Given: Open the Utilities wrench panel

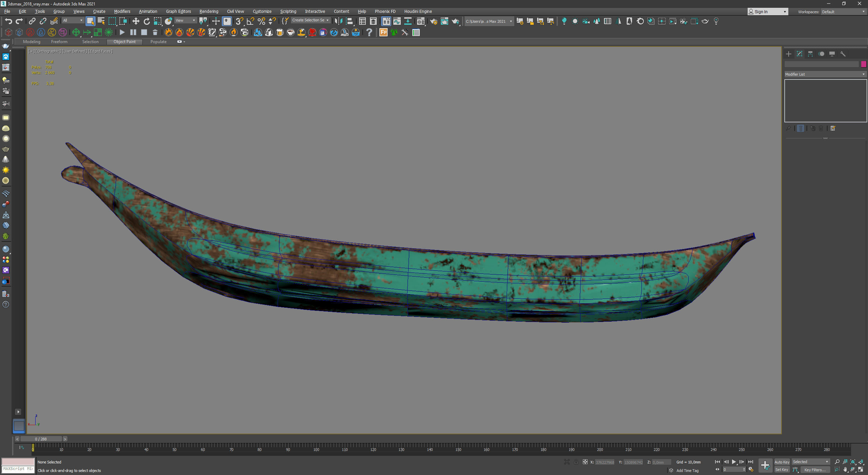Looking at the screenshot, I should pyautogui.click(x=843, y=54).
